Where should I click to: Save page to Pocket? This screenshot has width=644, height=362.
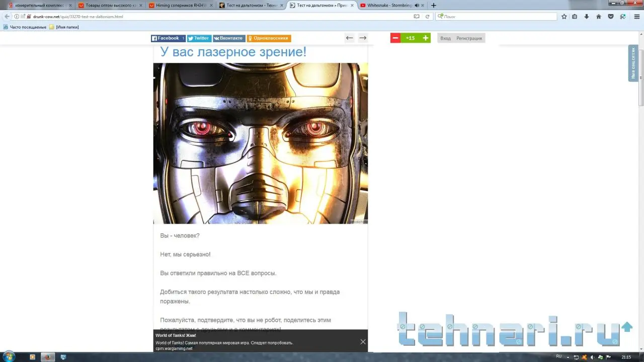pyautogui.click(x=611, y=17)
